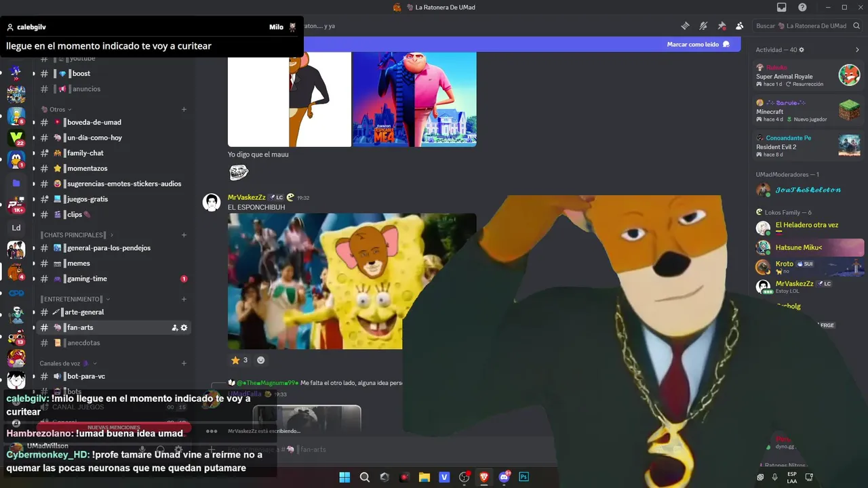Collapse the ENTRETENIMIENTO category
Image resolution: width=868 pixels, height=488 pixels.
75,299
